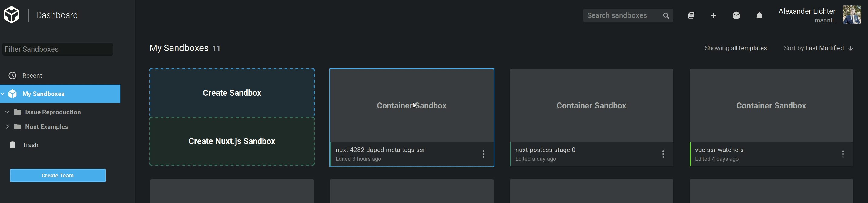Click the header cube dashboard icon
868x203 pixels.
pyautogui.click(x=736, y=15)
